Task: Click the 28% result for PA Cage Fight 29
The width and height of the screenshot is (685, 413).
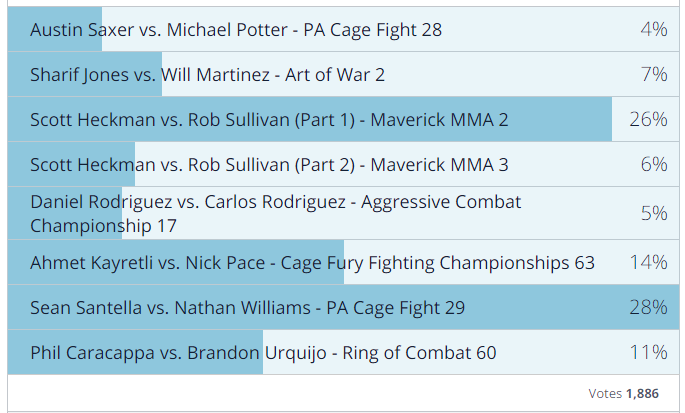Action: pyautogui.click(x=648, y=307)
